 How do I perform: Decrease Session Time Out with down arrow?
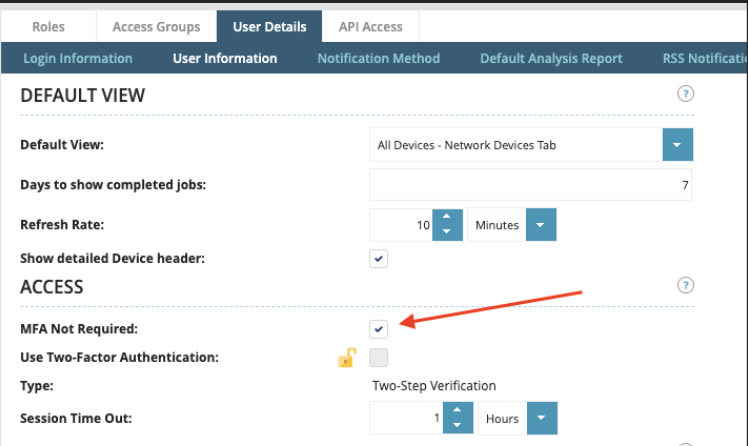[456, 426]
